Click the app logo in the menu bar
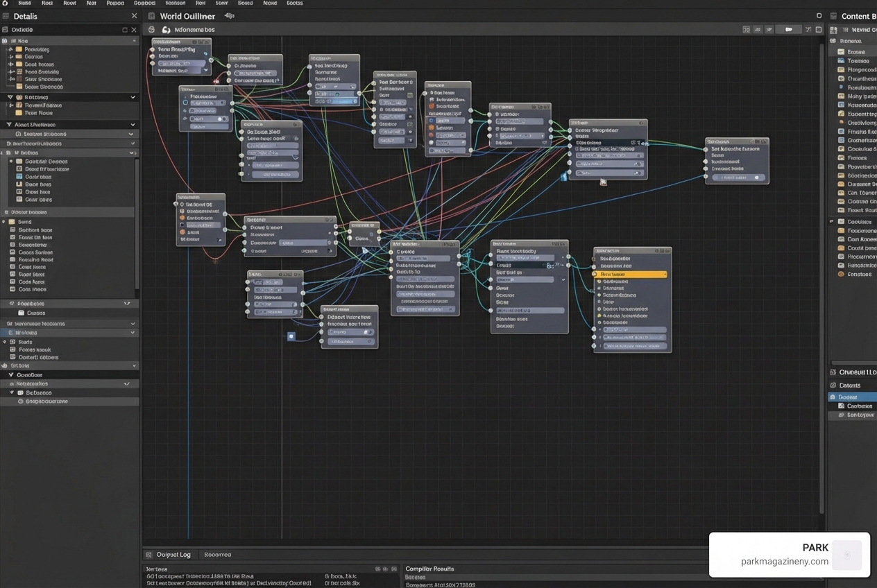 pos(5,3)
